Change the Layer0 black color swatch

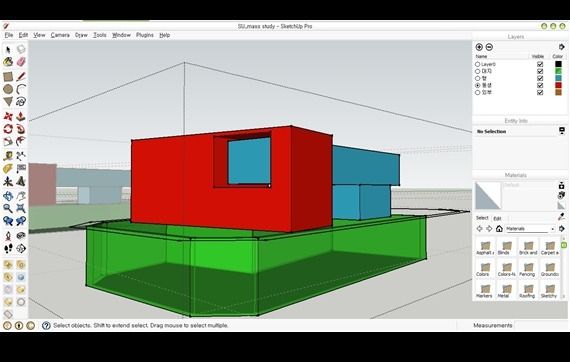[x=558, y=64]
